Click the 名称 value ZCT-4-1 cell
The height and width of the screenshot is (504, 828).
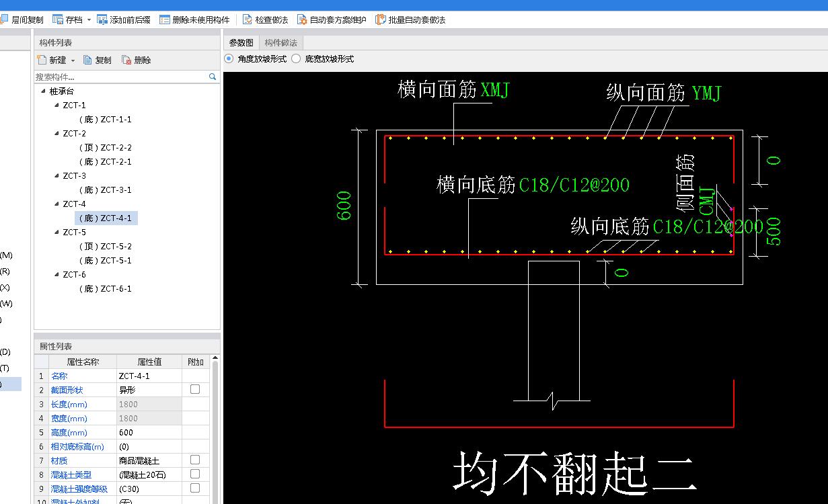[149, 376]
